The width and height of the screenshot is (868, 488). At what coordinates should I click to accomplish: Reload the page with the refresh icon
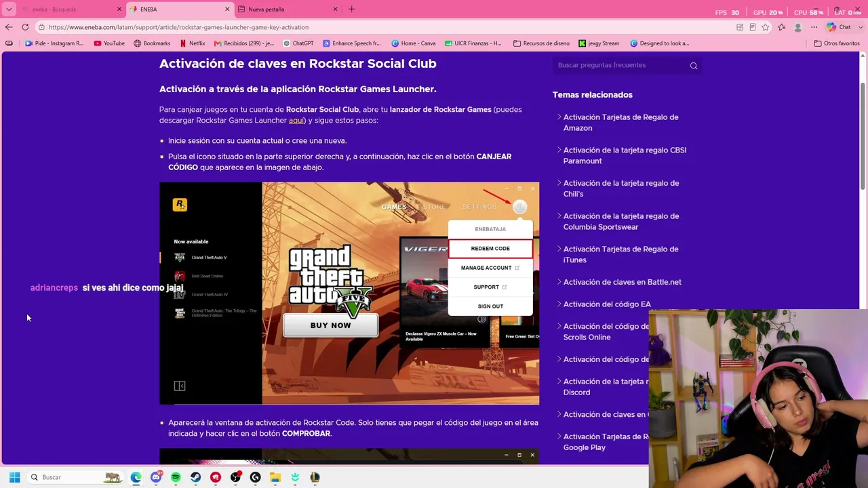(x=25, y=27)
